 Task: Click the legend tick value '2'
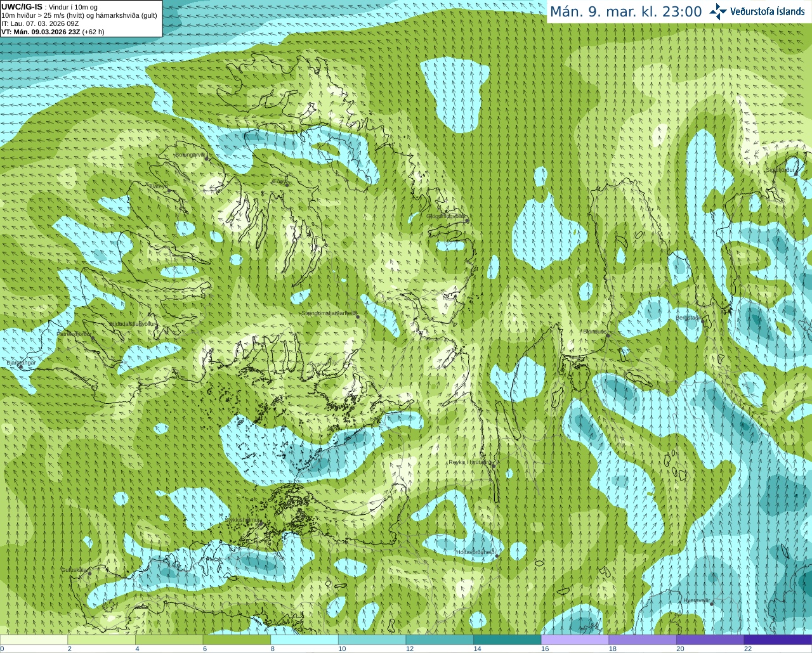point(69,649)
